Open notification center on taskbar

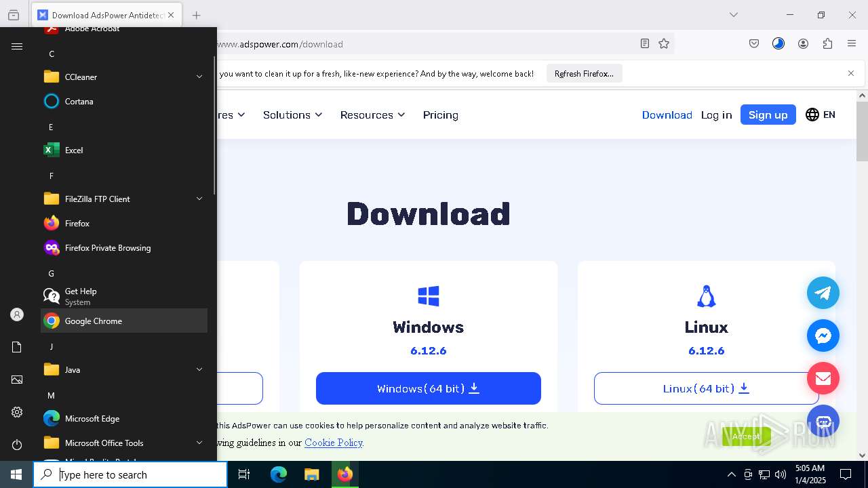846,474
